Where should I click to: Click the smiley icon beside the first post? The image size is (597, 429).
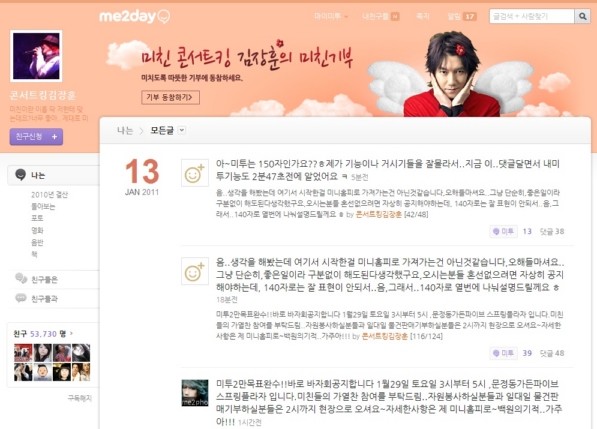[x=195, y=173]
